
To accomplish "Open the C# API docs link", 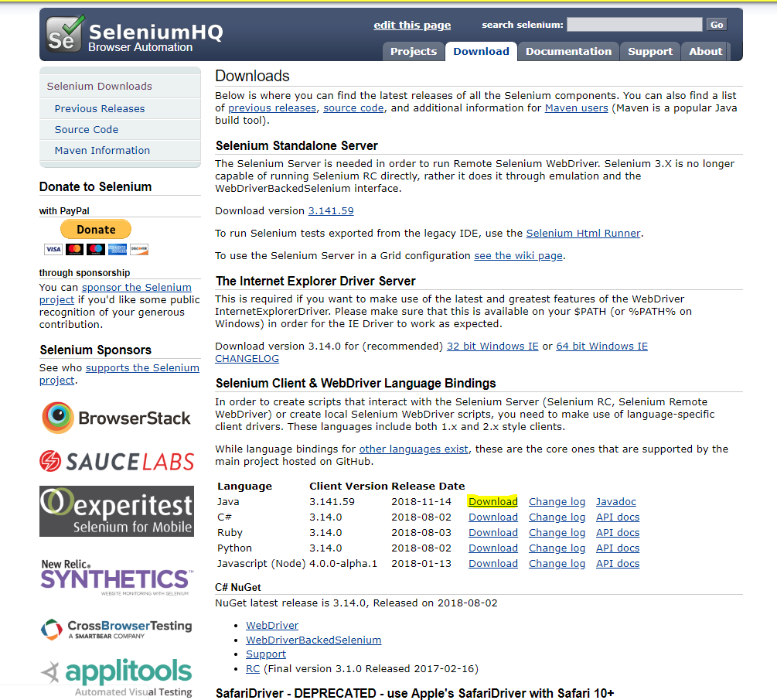I will (x=618, y=517).
